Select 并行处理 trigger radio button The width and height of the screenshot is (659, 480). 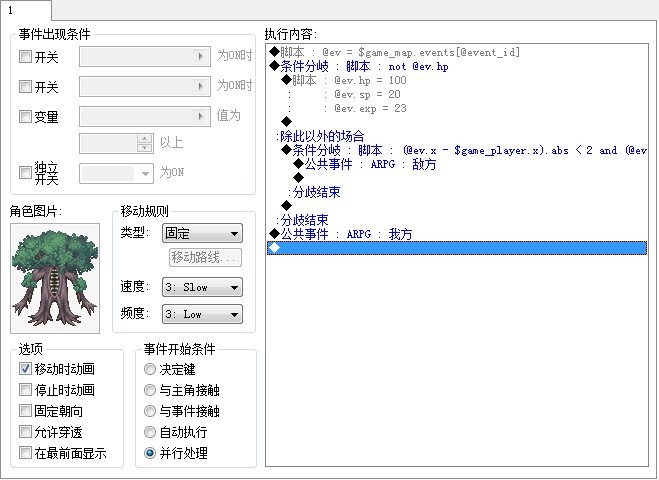150,453
